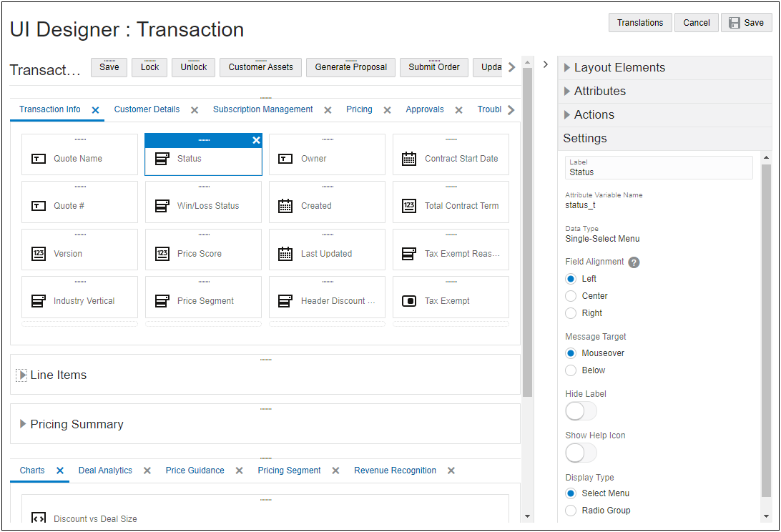This screenshot has width=781, height=532.
Task: Set Message Target to Mouseover
Action: pos(571,353)
